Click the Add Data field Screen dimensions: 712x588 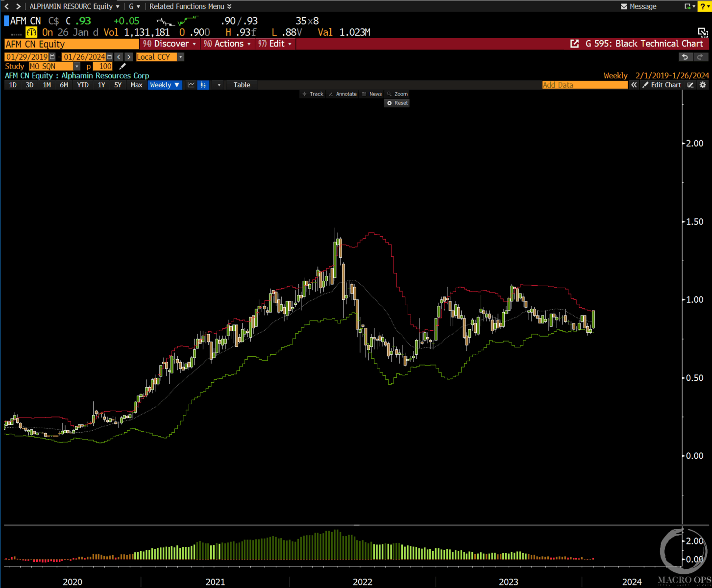pyautogui.click(x=585, y=85)
